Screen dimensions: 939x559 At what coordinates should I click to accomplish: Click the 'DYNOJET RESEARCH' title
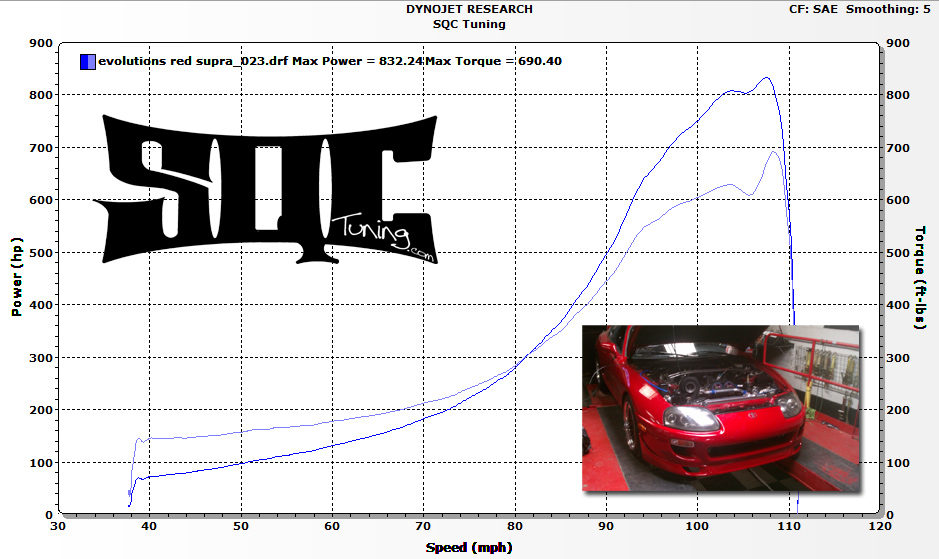[x=469, y=9]
